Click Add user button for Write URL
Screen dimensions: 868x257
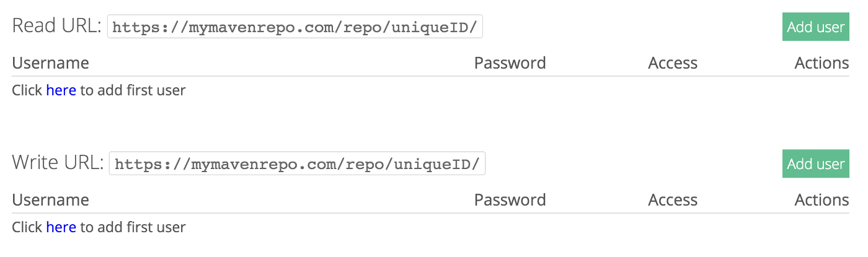(815, 164)
